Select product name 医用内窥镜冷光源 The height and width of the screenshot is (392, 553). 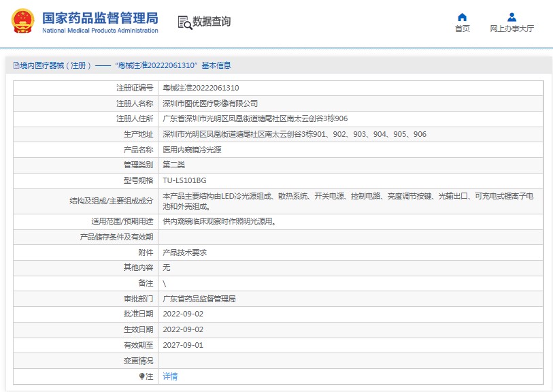192,150
